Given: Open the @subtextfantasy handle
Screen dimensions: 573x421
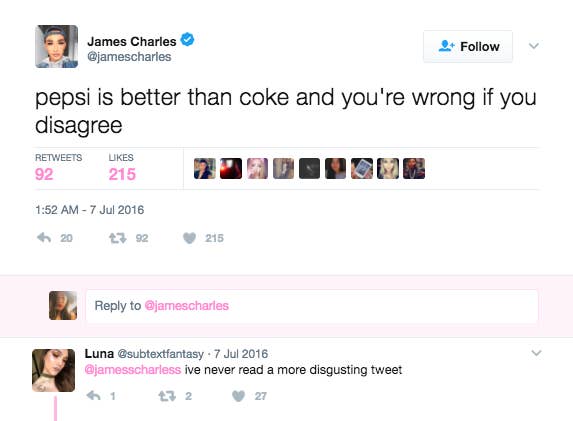Looking at the screenshot, I should pyautogui.click(x=160, y=354).
